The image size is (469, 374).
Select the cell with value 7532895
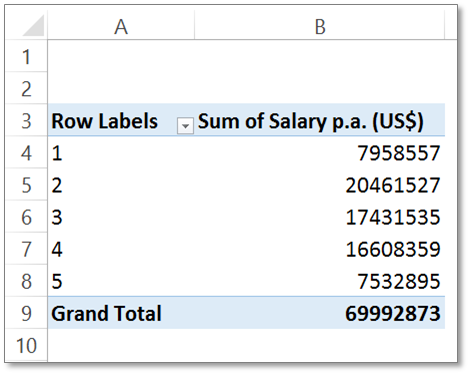click(x=320, y=281)
